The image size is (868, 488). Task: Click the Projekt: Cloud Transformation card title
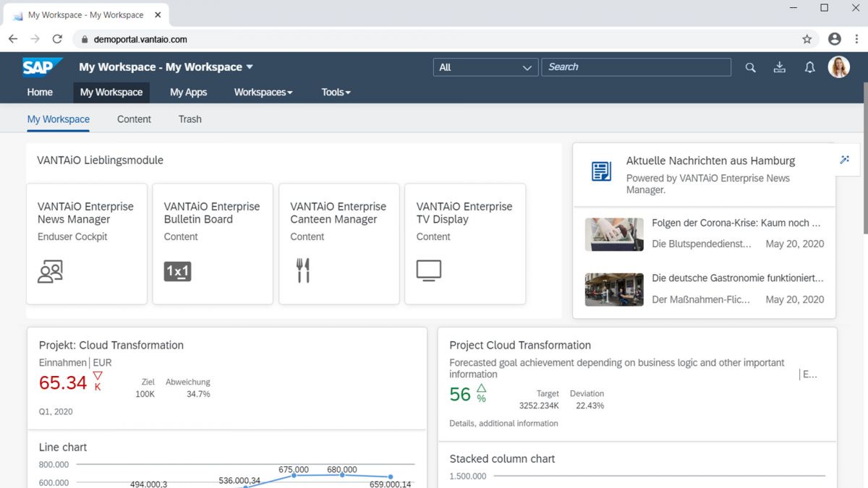(x=111, y=346)
